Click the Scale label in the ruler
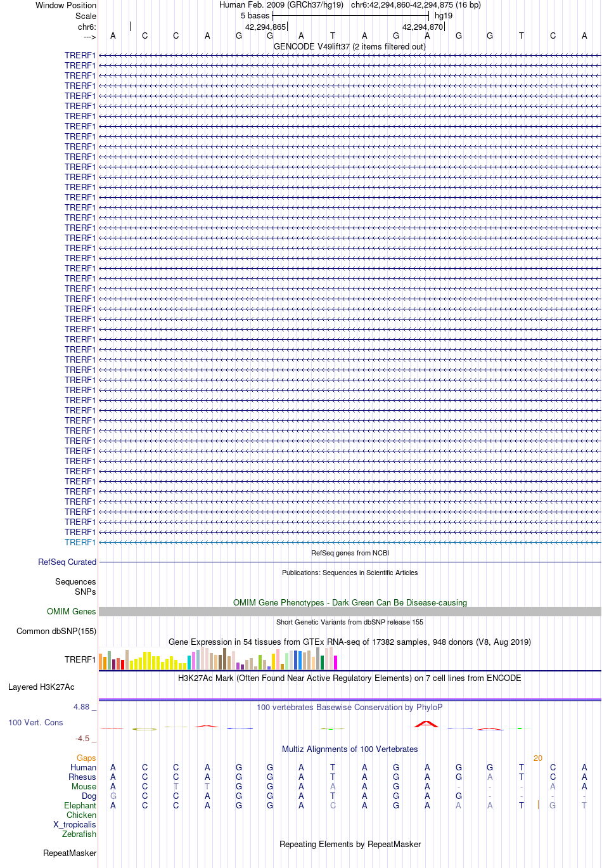602x868 pixels. pos(86,16)
